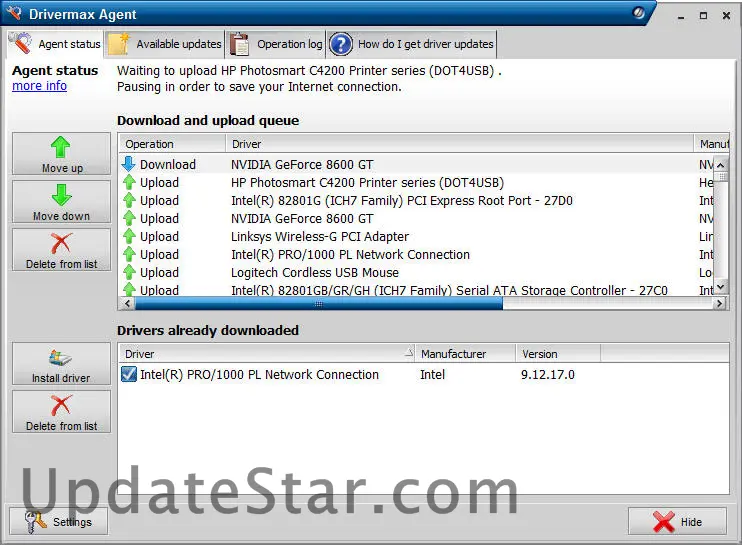Sort queue by Driver column header
Viewport: 742px width, 545px height.
coord(459,144)
